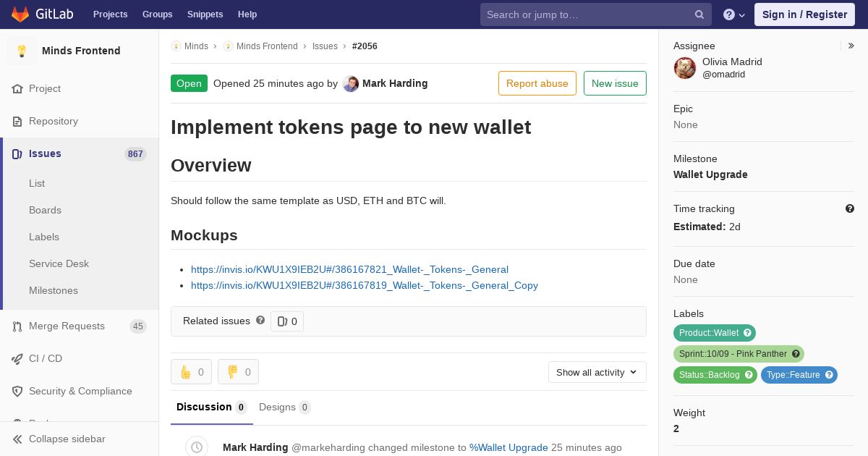Image resolution: width=868 pixels, height=456 pixels.
Task: Click the search magnifier icon
Action: (699, 14)
